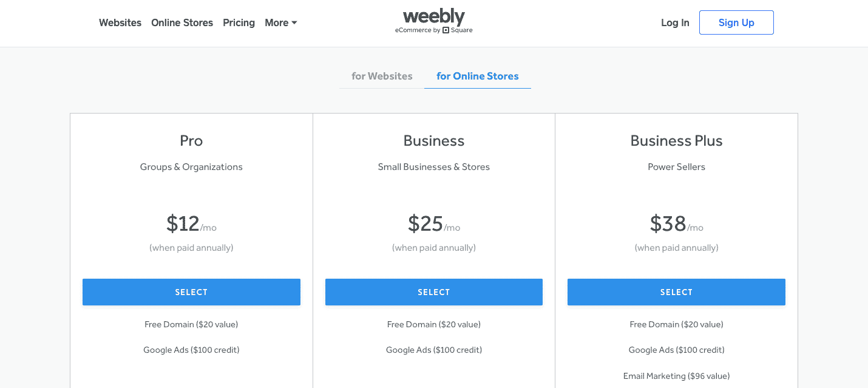Select the Pro plan

tap(191, 292)
